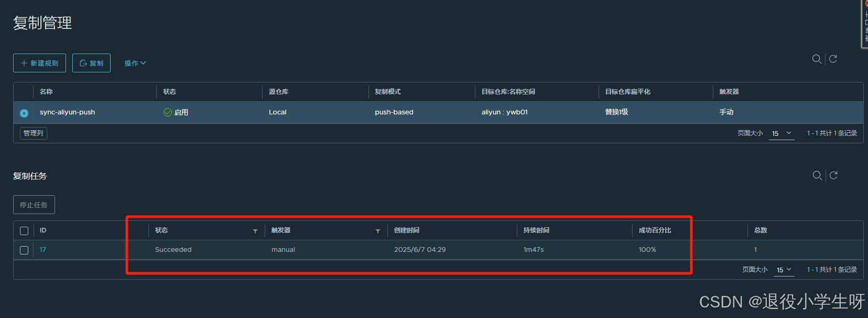Image resolution: width=868 pixels, height=318 pixels.
Task: Open the 操作 dropdown menu
Action: 135,63
